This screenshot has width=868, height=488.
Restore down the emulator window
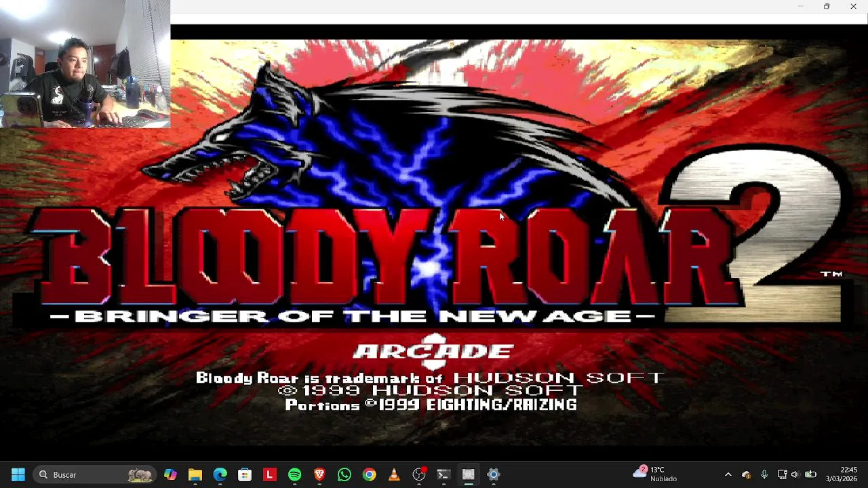click(x=827, y=6)
